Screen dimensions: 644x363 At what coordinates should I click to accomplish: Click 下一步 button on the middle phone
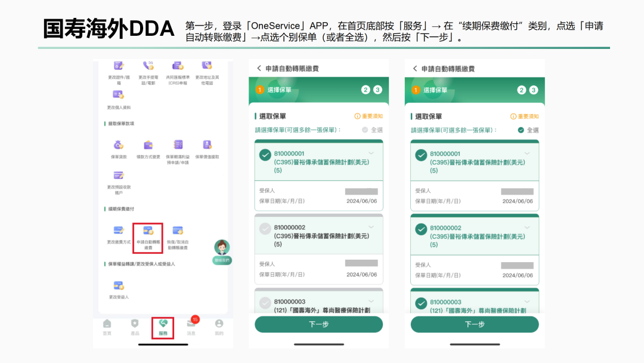coord(318,324)
